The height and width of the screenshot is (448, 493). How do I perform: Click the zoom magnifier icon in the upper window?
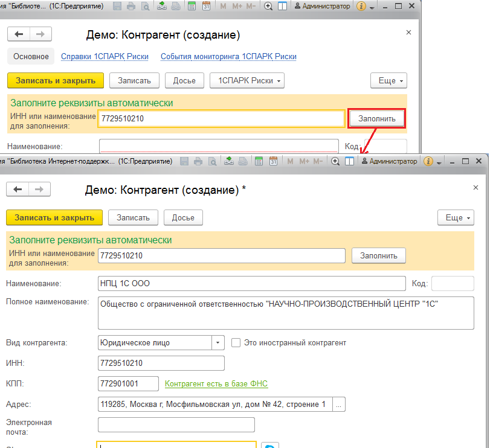point(268,6)
